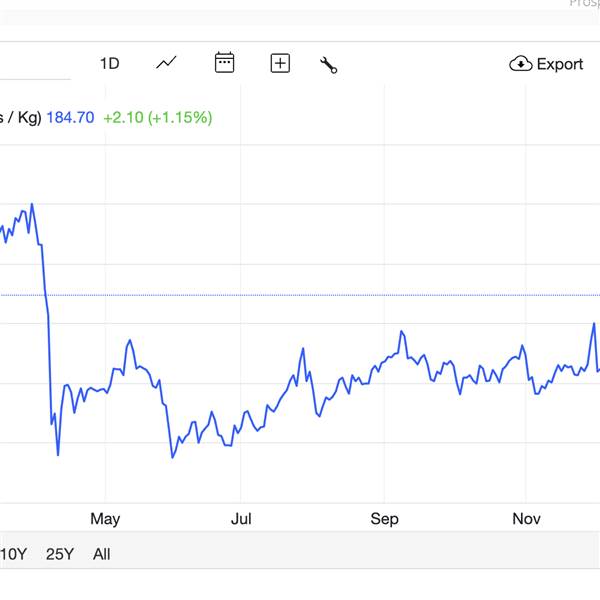Click the 184.70 price value
This screenshot has height=600, width=600.
[x=70, y=117]
